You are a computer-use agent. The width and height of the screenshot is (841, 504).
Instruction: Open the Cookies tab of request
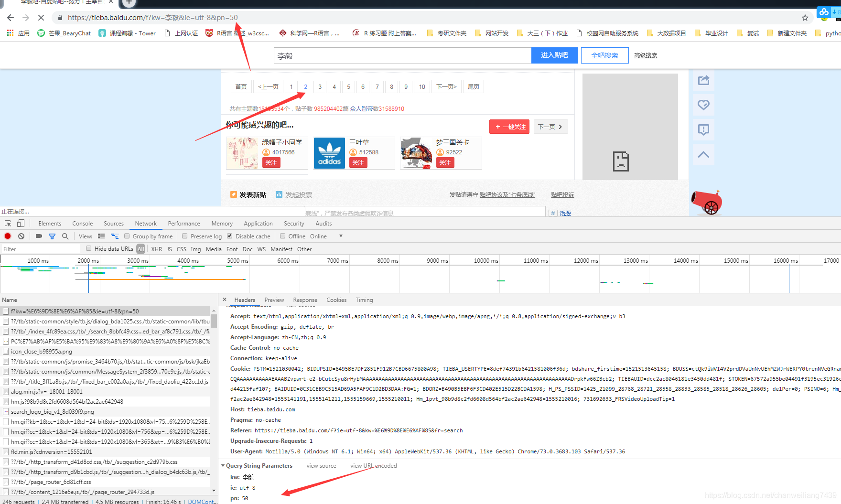(x=336, y=300)
